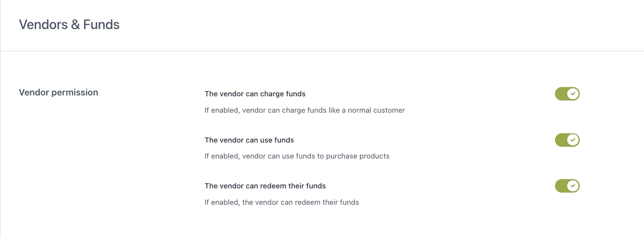Viewport: 644px width, 238px height.
Task: Click 'The vendor can charge funds' label
Action: pos(255,94)
